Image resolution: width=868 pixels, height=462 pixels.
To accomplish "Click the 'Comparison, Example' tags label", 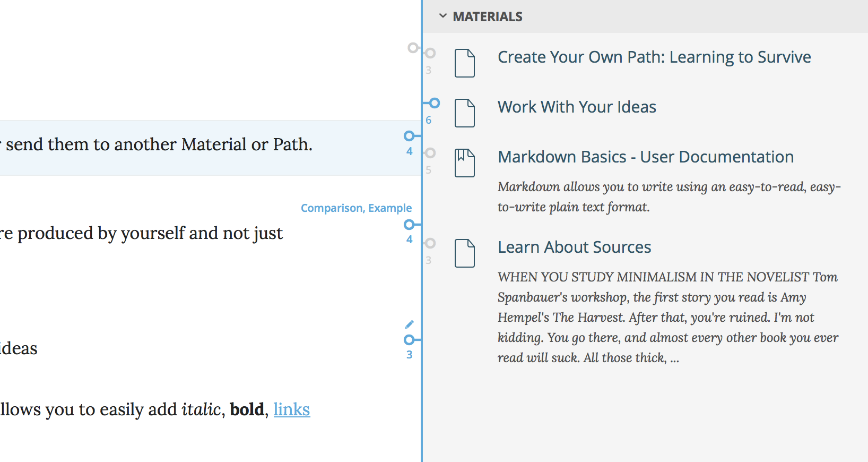I will (356, 208).
